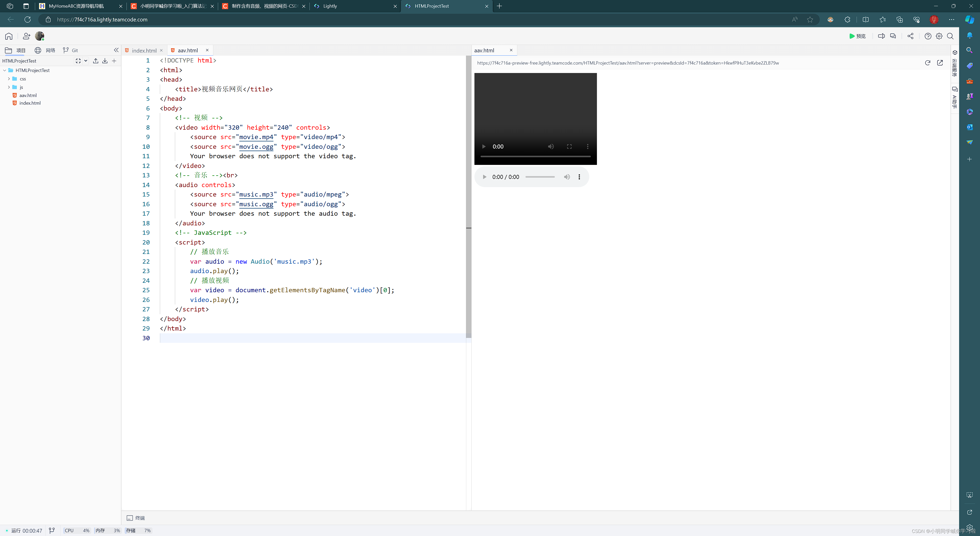980x536 pixels.
Task: Open the comments chat icon in toolbar
Action: 893,36
